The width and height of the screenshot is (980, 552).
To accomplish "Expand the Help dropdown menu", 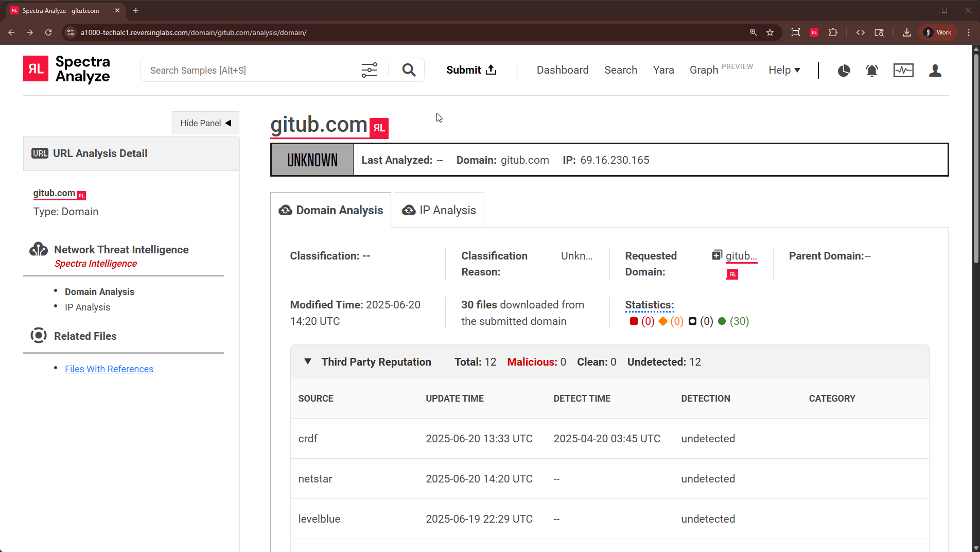I will 784,70.
